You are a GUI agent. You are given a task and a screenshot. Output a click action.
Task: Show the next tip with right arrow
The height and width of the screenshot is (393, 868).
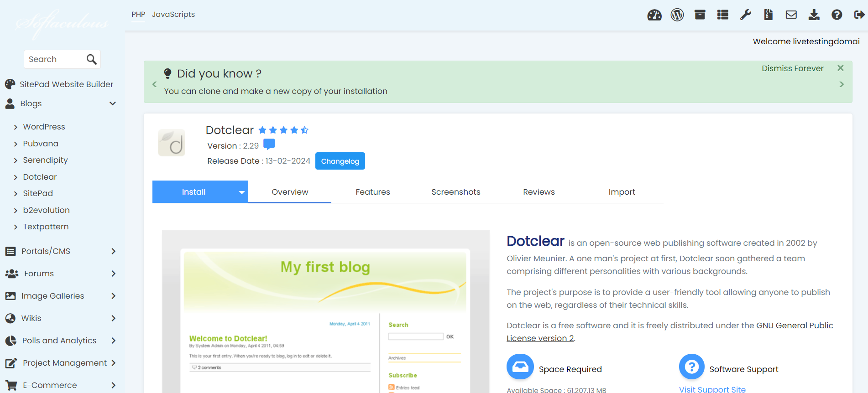842,84
